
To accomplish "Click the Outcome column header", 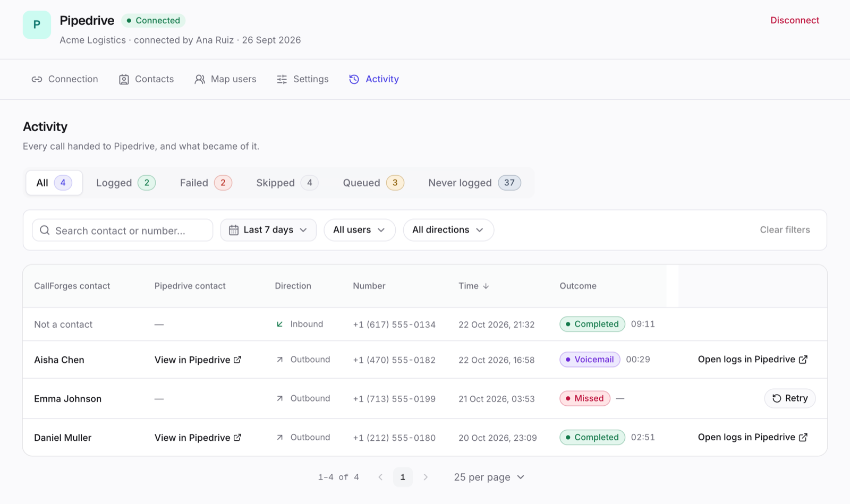I will tap(578, 286).
